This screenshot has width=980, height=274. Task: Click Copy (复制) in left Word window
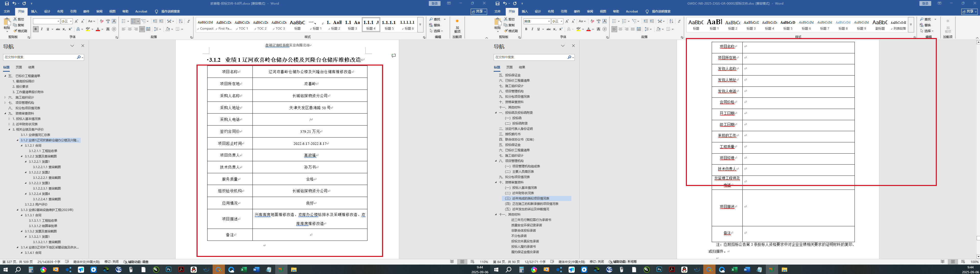click(19, 25)
